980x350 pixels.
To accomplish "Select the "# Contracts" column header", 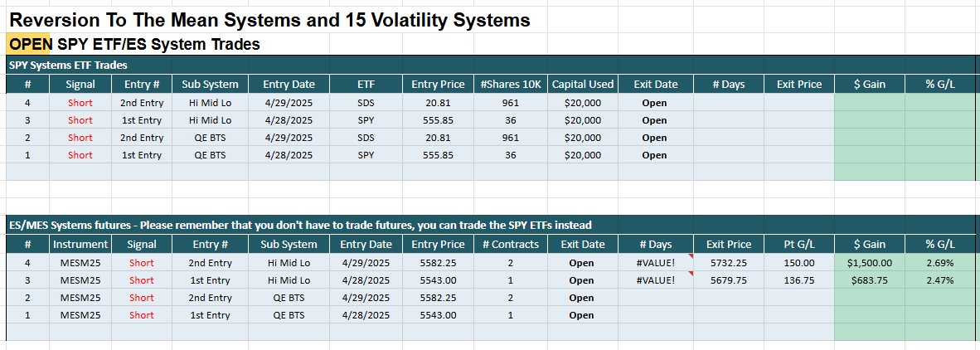I will point(510,245).
